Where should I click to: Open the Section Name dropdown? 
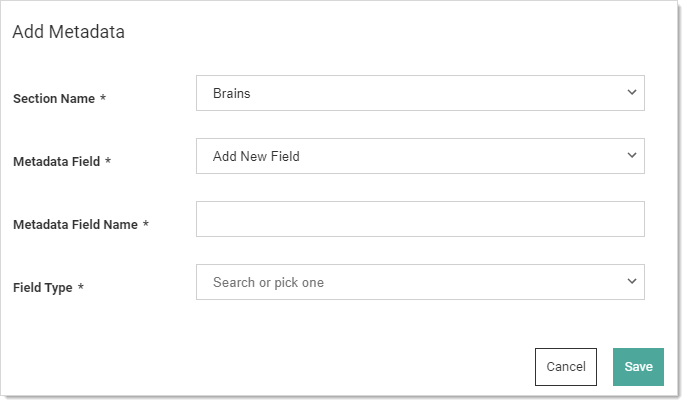tap(420, 93)
